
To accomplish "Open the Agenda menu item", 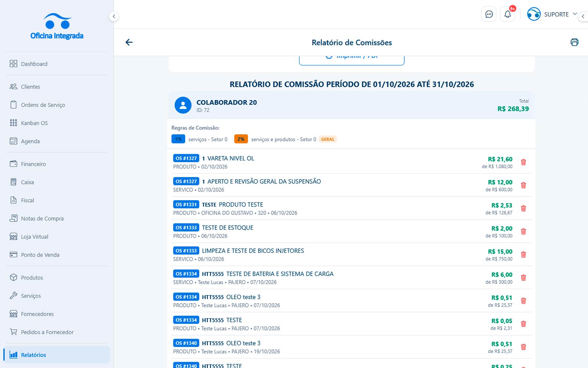I will [x=57, y=141].
